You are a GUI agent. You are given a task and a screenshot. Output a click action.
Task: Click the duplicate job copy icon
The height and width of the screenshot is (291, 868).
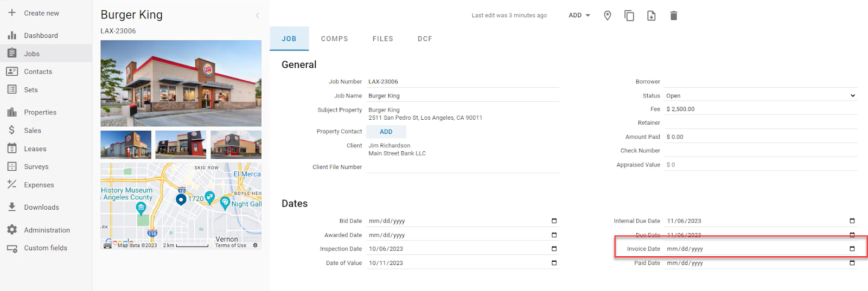629,16
